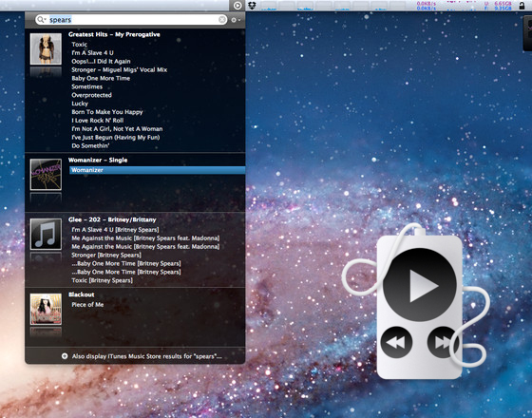532x418 pixels.
Task: Click the search field containing spears
Action: [x=131, y=20]
